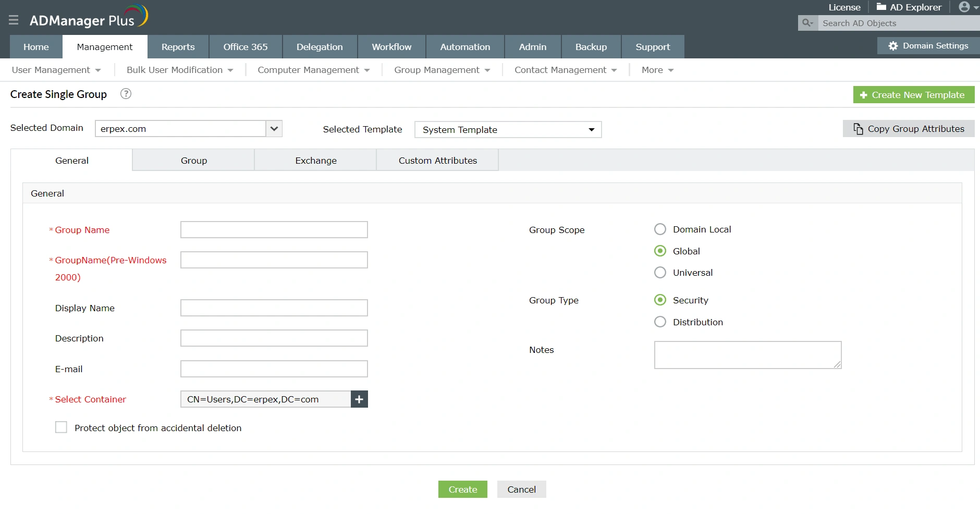Screen dimensions: 980x514
Task: Open the Automation tab
Action: coord(465,47)
